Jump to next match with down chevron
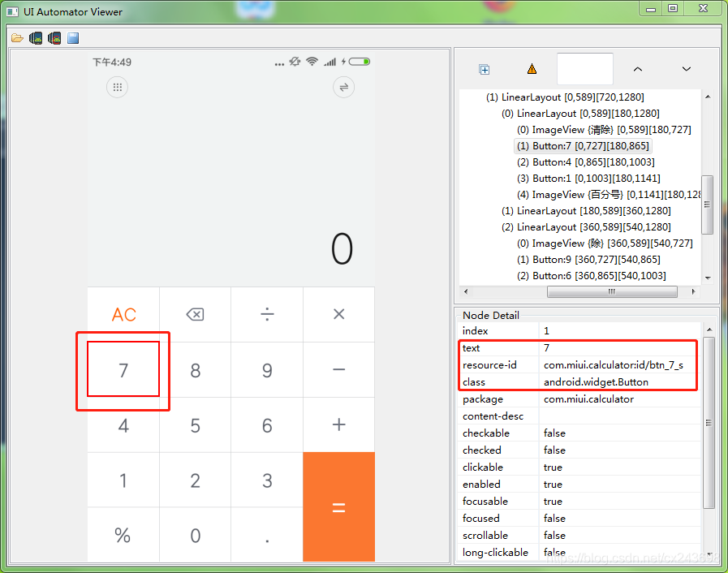 tap(687, 70)
